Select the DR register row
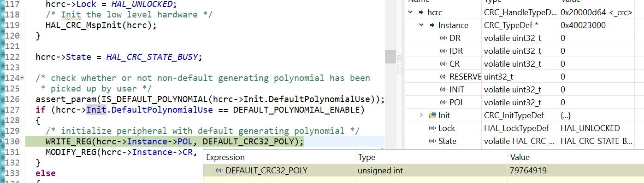 524,38
